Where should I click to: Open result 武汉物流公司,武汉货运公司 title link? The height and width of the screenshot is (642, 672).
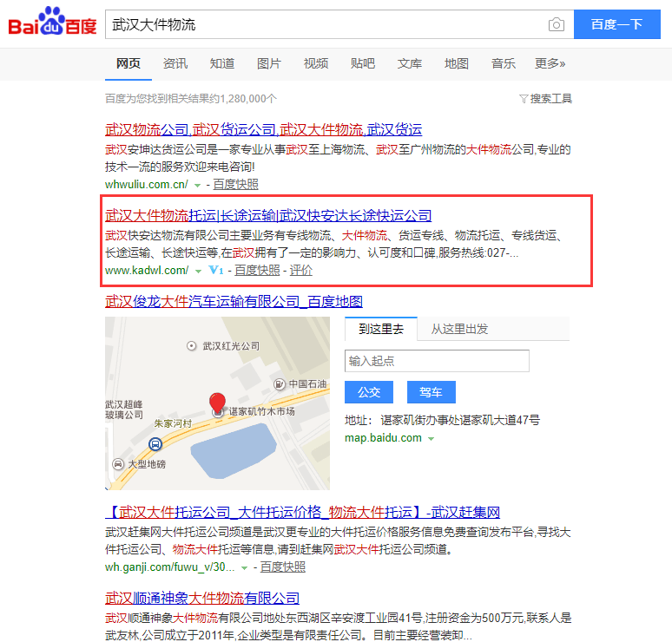264,129
